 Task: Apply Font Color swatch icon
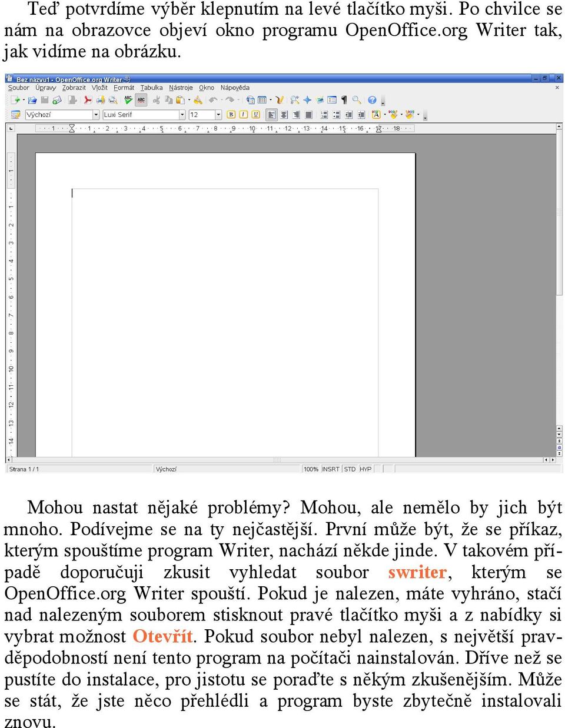(x=376, y=115)
